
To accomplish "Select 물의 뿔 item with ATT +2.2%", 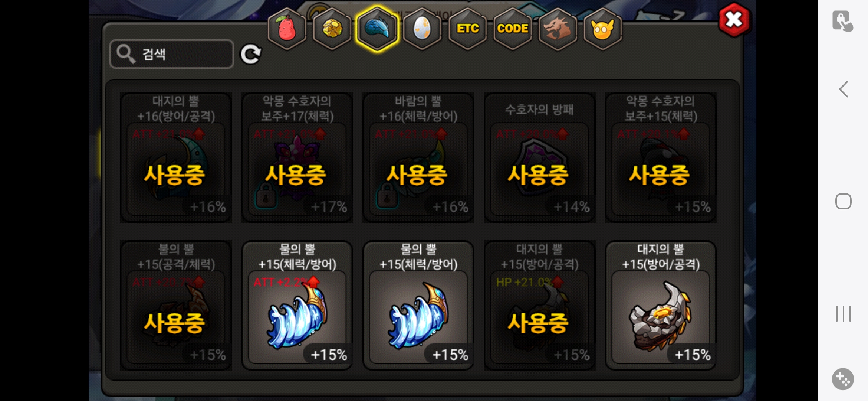I will (297, 306).
